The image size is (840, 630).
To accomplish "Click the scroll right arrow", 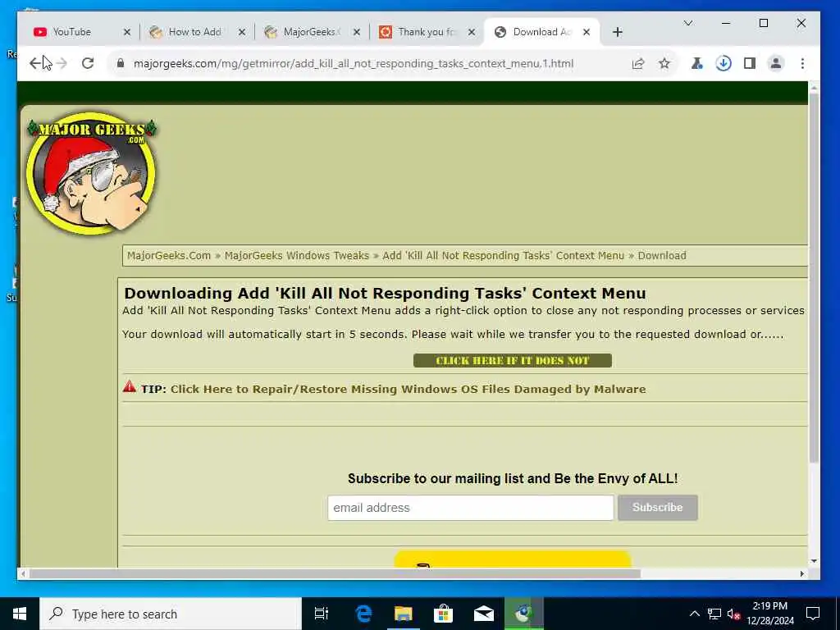I will coord(801,573).
